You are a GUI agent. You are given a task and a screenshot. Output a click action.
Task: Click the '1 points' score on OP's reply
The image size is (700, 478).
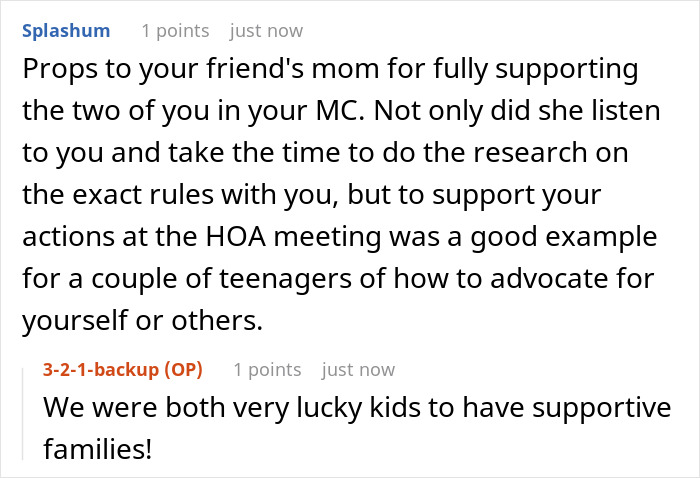pyautogui.click(x=267, y=370)
